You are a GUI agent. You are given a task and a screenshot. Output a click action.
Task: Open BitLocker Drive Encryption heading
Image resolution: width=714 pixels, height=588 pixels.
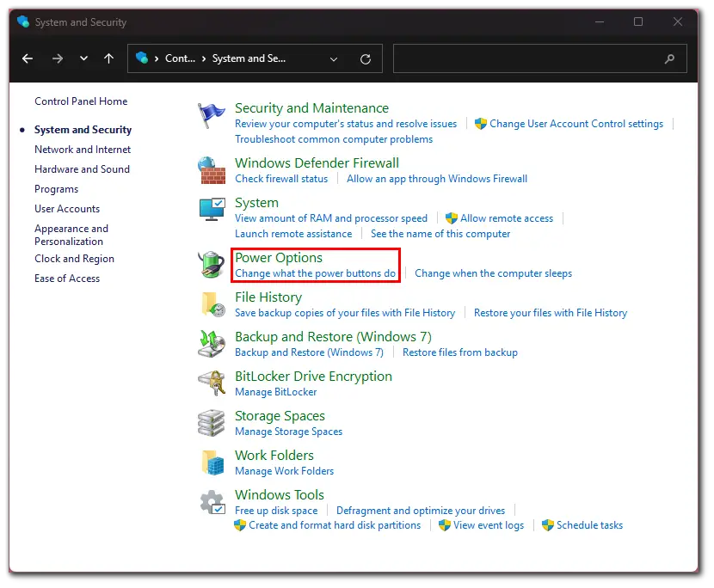pyautogui.click(x=313, y=377)
